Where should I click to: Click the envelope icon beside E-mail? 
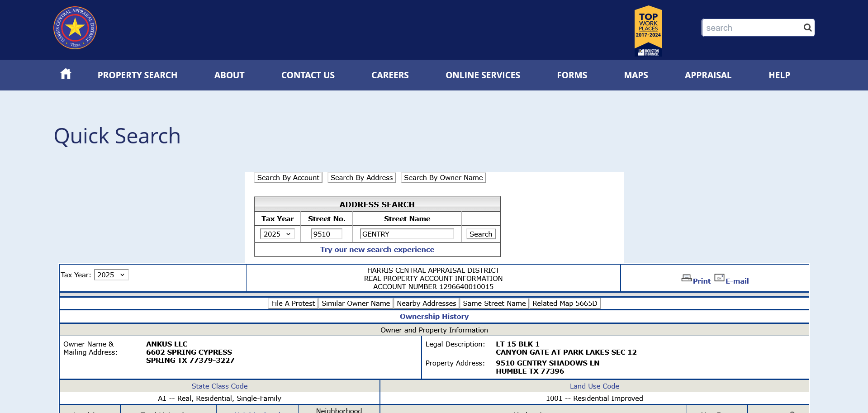(719, 278)
